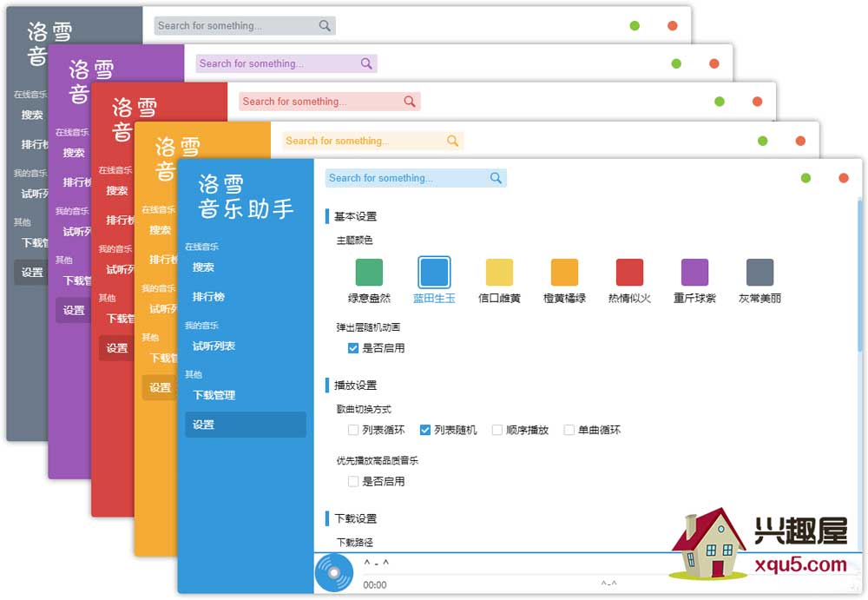The width and height of the screenshot is (868, 600).
Task: Click the magnifier icon in red search bar
Action: coord(410,102)
